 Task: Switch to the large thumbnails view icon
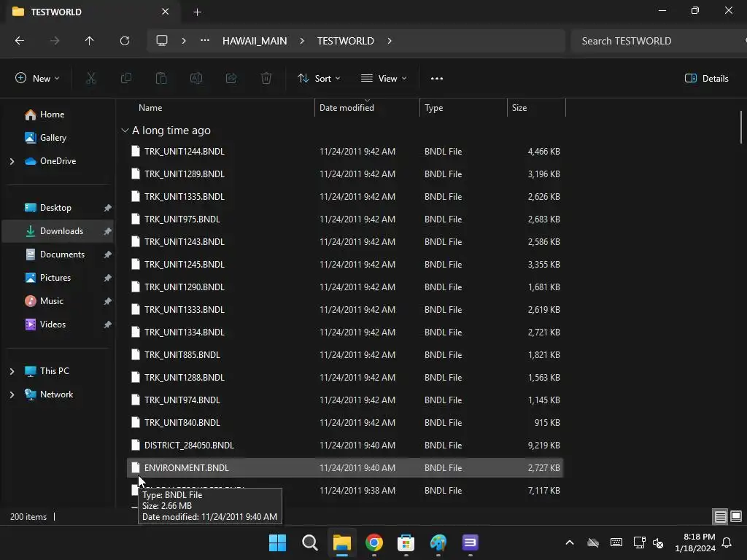pos(736,517)
